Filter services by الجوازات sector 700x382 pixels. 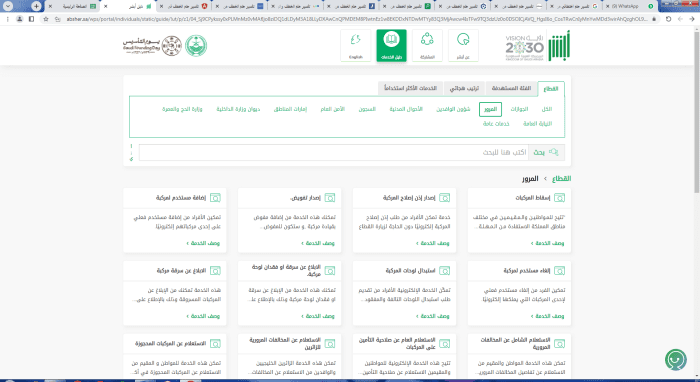point(519,109)
